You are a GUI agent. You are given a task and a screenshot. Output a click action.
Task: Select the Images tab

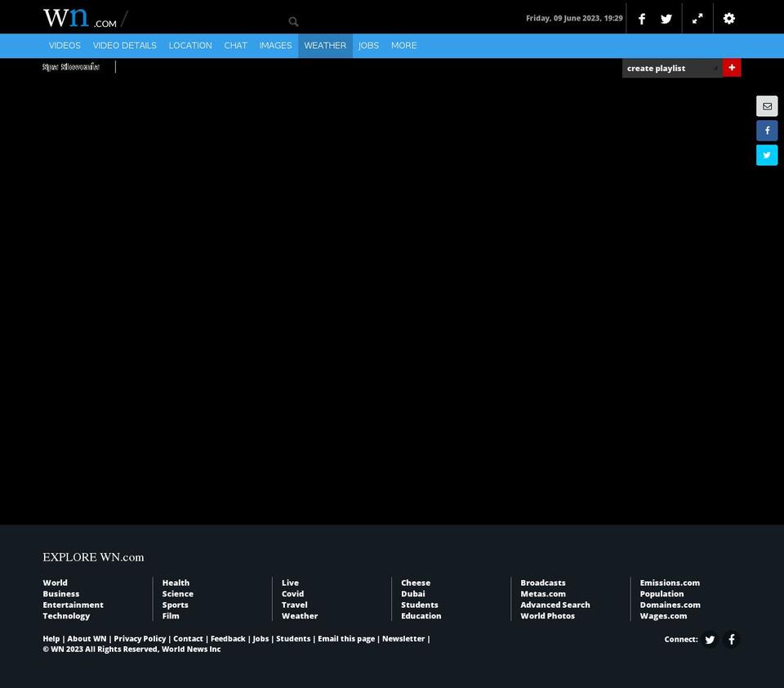275,46
